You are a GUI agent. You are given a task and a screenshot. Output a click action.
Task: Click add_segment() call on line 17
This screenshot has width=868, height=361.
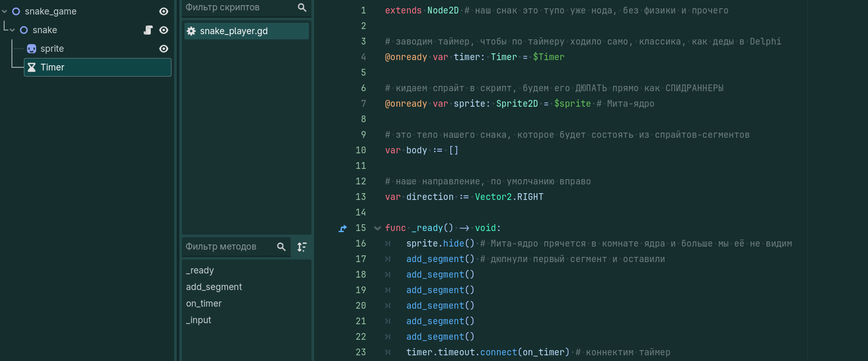tap(440, 259)
